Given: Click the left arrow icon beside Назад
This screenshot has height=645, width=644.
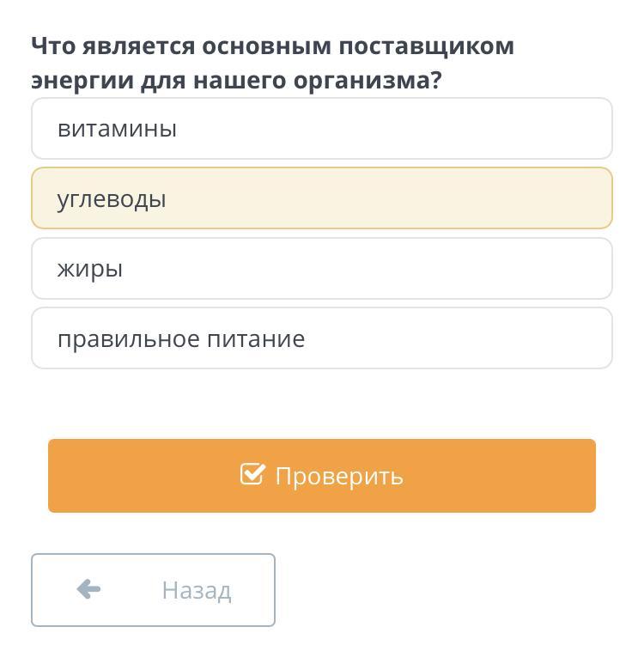Looking at the screenshot, I should click(88, 589).
